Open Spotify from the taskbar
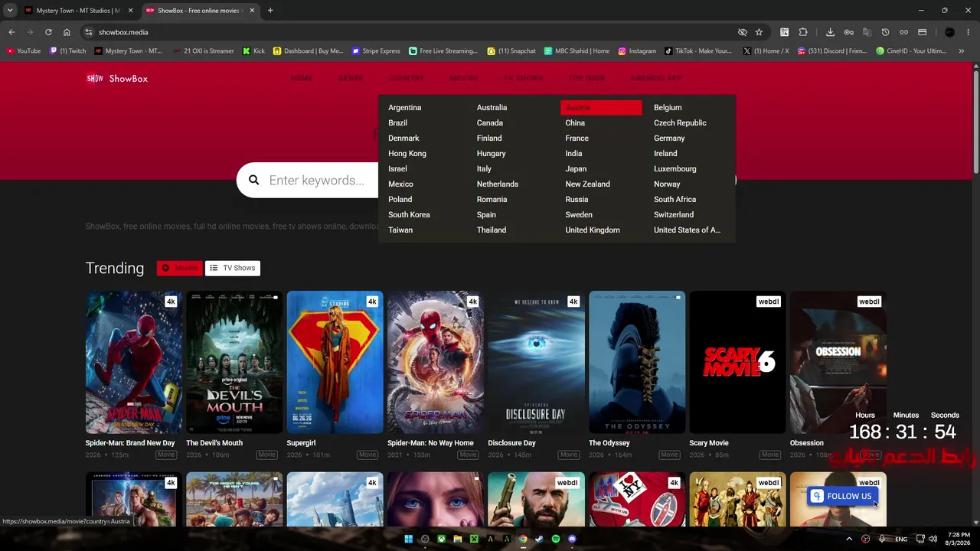The width and height of the screenshot is (980, 551). click(556, 539)
